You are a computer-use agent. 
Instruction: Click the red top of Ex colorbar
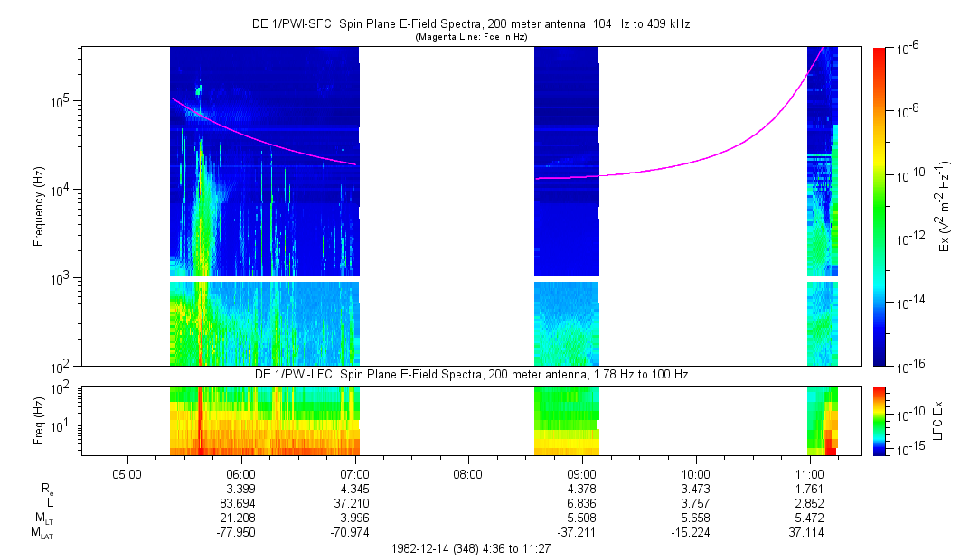pos(879,53)
